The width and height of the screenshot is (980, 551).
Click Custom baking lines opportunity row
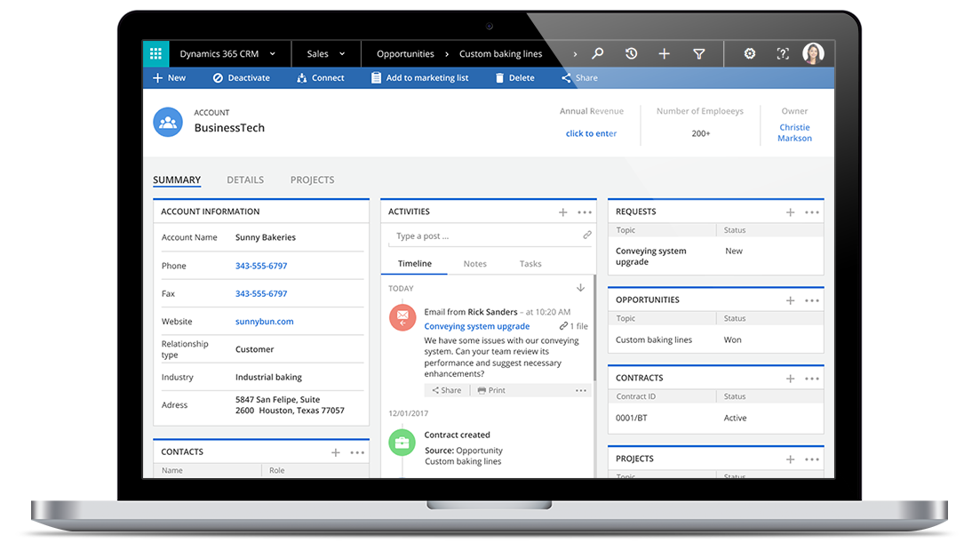coord(715,339)
